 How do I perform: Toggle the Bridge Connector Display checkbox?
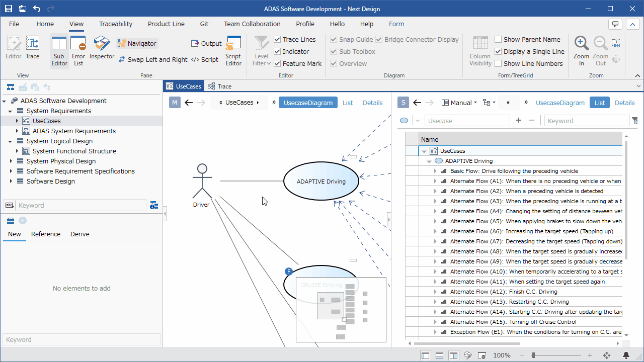(379, 39)
